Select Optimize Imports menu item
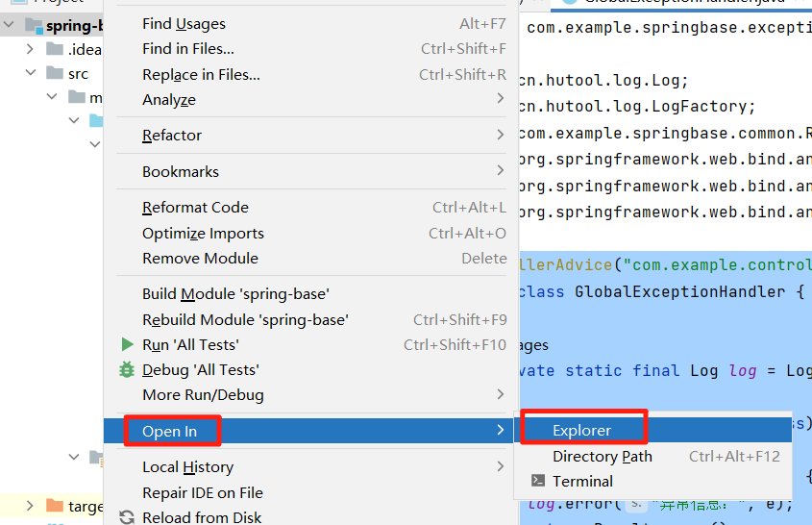Image resolution: width=812 pixels, height=525 pixels. [311, 234]
